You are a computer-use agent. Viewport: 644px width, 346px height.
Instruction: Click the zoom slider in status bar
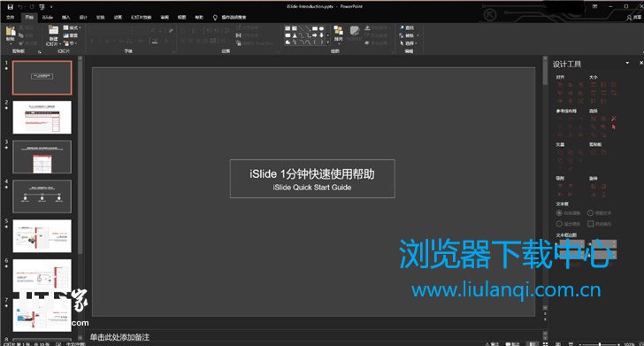point(600,344)
